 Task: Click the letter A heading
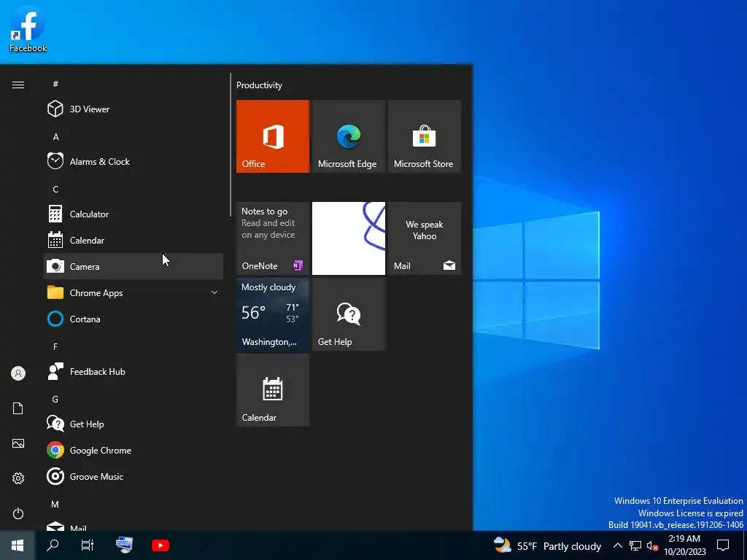click(55, 136)
